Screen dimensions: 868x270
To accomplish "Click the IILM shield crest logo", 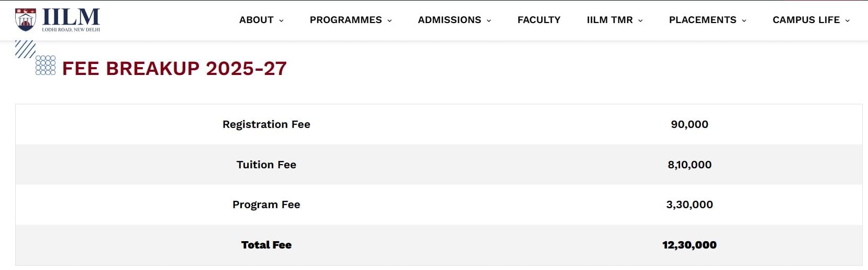I will 26,19.
